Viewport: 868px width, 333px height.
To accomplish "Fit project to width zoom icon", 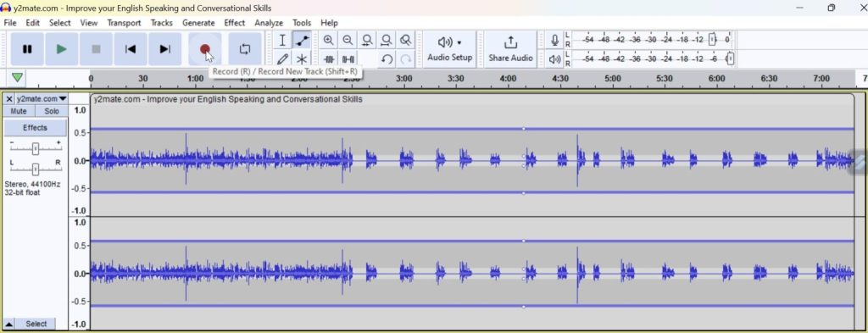I will [x=387, y=40].
